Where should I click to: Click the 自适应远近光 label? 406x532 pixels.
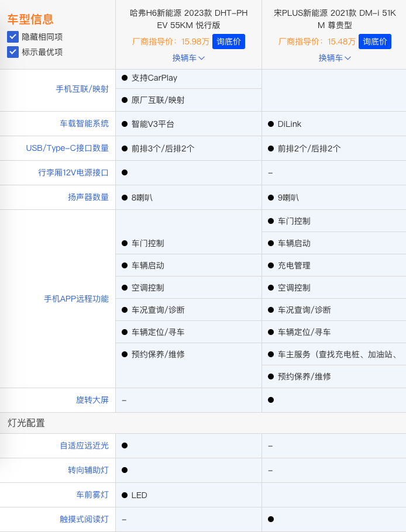tap(84, 445)
